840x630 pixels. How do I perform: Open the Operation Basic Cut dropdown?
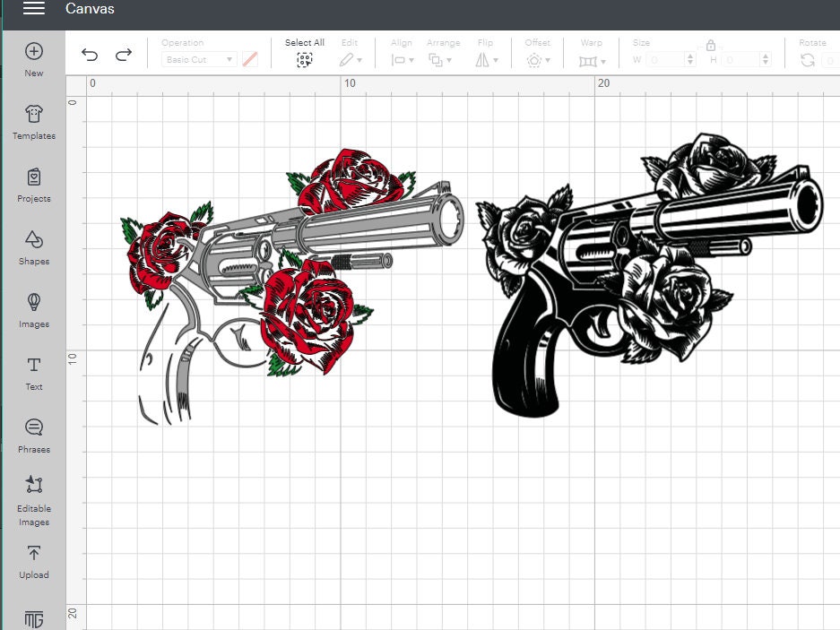click(x=199, y=59)
